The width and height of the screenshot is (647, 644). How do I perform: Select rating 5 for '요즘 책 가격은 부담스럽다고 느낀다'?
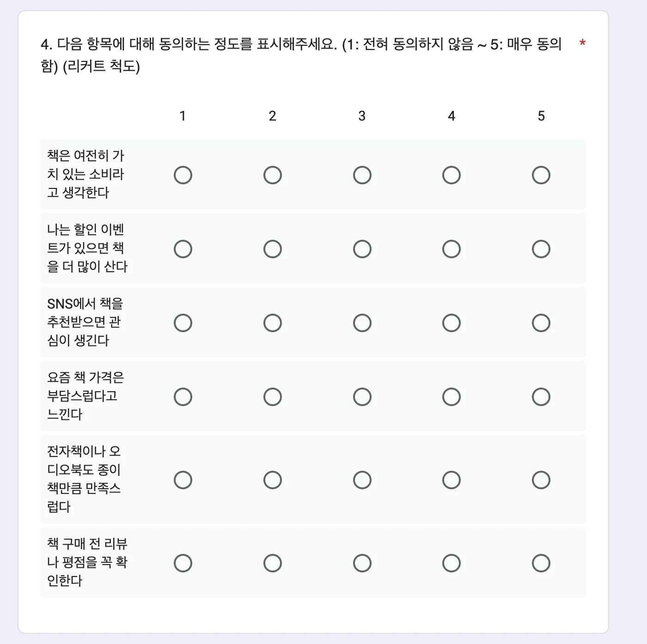coord(541,396)
